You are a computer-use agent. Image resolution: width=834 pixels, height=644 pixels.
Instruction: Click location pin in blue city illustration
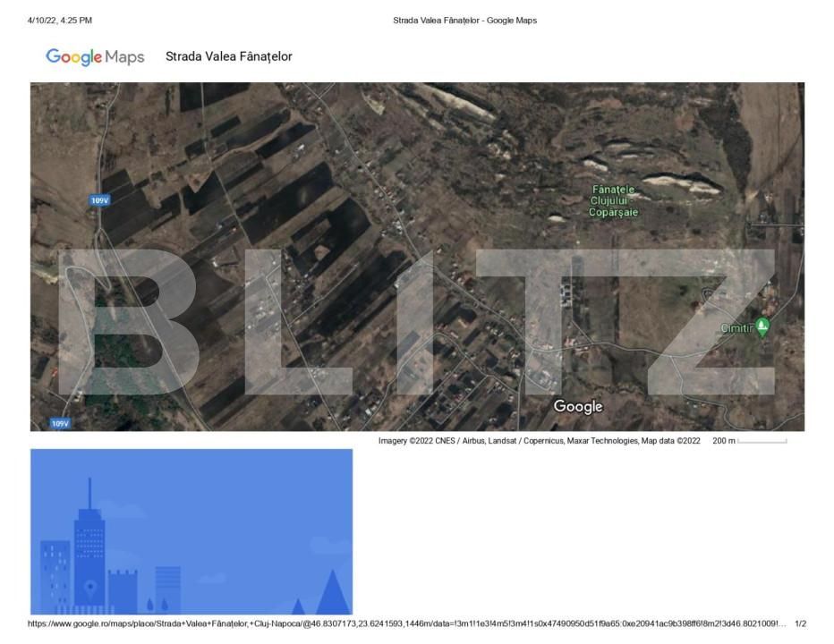pos(90,589)
